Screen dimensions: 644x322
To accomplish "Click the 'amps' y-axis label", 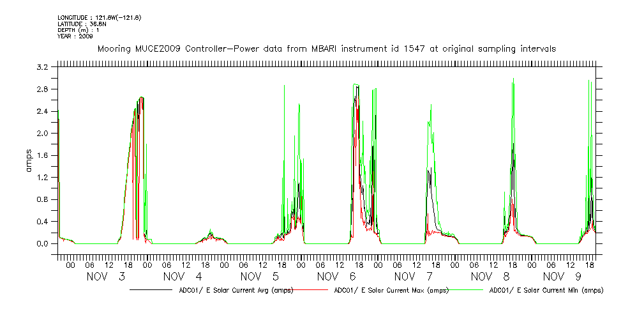I will pyautogui.click(x=29, y=165).
